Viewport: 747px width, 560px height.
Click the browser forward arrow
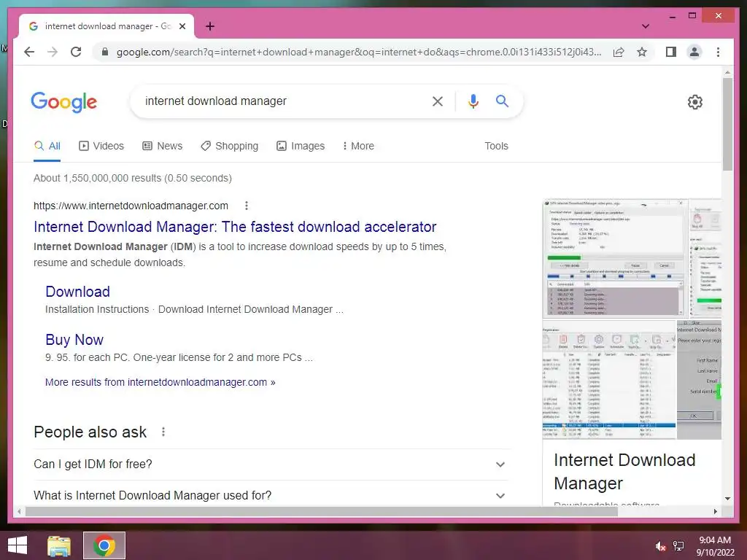point(53,52)
